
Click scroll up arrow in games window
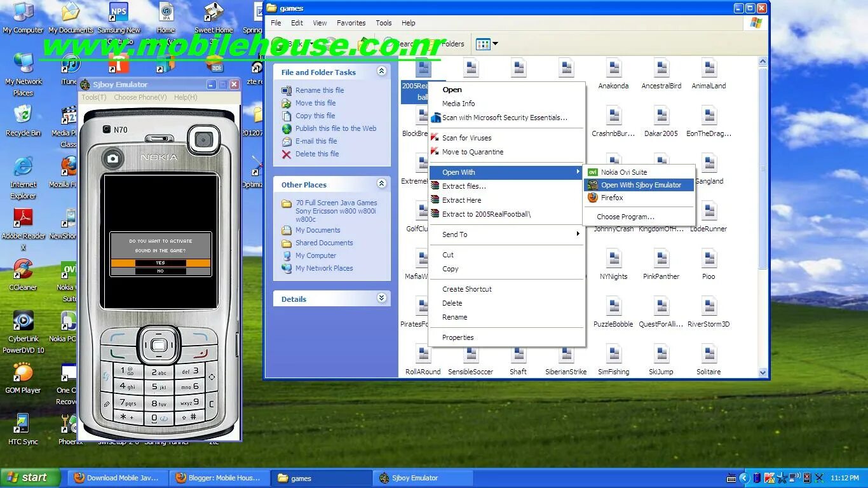click(x=763, y=62)
